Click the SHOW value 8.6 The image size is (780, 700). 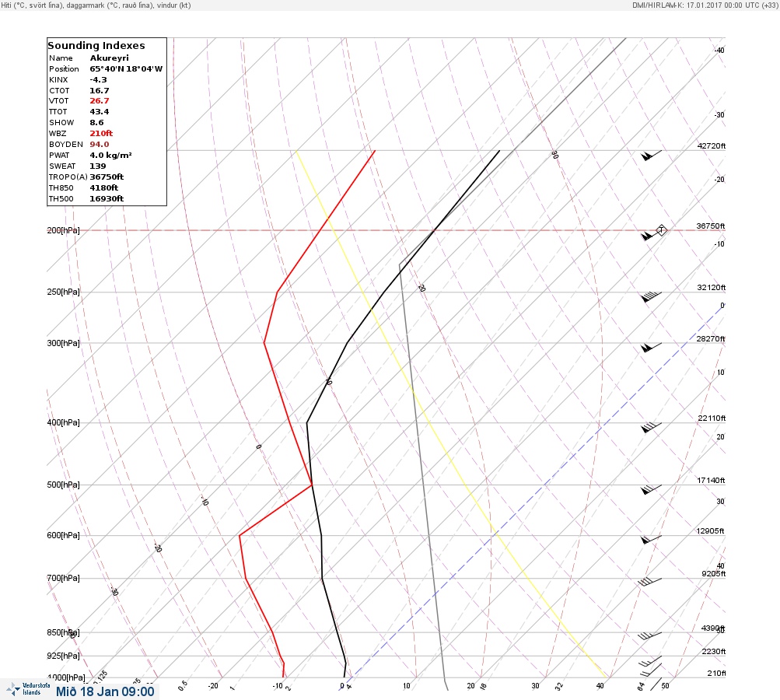pos(96,122)
